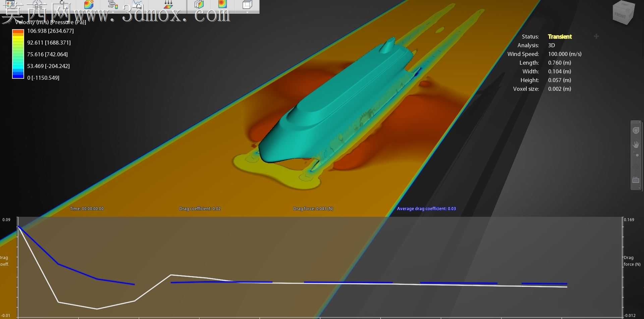The height and width of the screenshot is (319, 644).
Task: Open the flow lines arrows tool
Action: pos(113,4)
